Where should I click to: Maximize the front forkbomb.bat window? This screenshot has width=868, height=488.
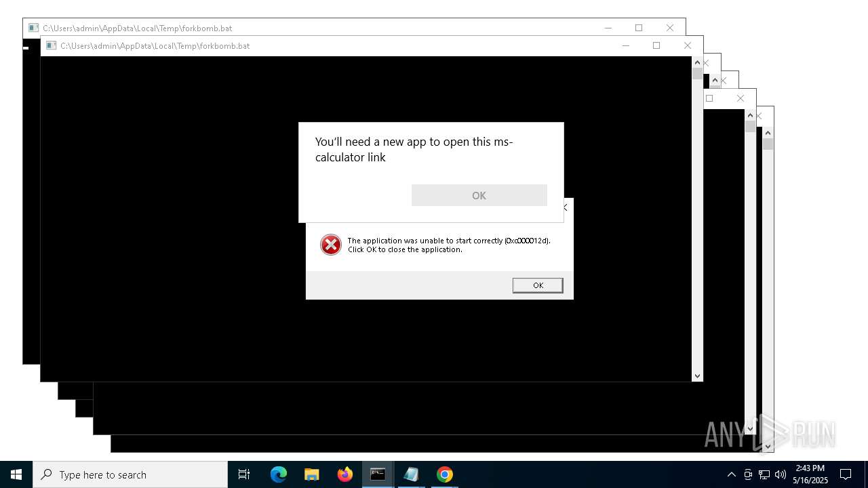656,45
